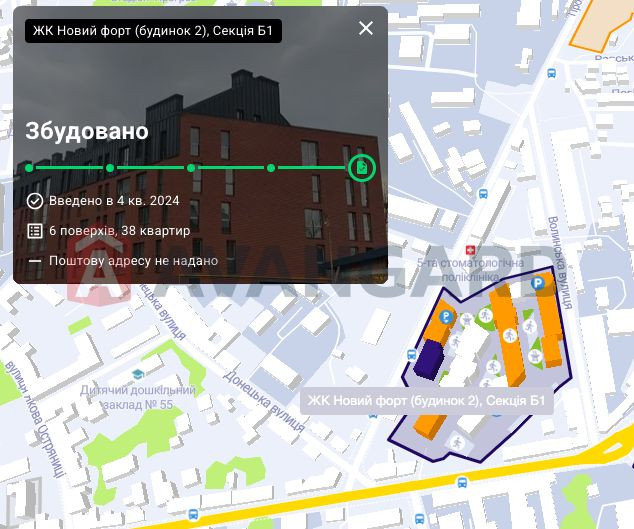This screenshot has height=529, width=634.
Task: Click the bus stop icon at the map's top right
Action: click(551, 73)
